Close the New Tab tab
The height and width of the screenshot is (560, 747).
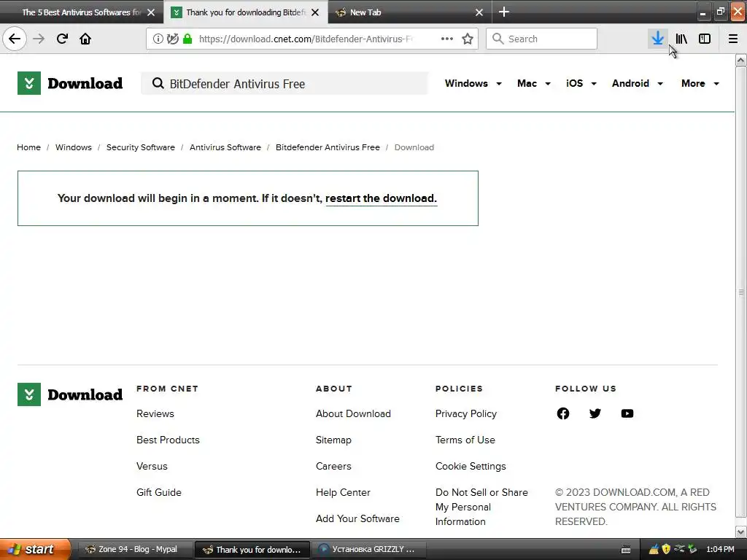point(479,12)
